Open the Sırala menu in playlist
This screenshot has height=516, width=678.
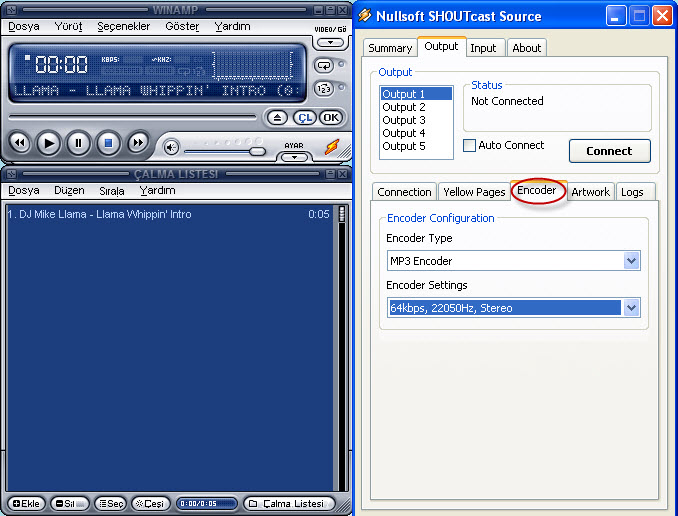[112, 190]
